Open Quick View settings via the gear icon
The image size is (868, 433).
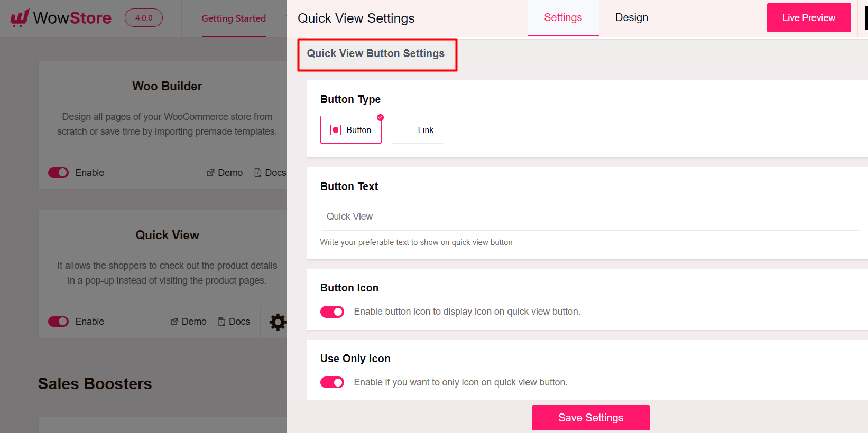click(x=278, y=322)
